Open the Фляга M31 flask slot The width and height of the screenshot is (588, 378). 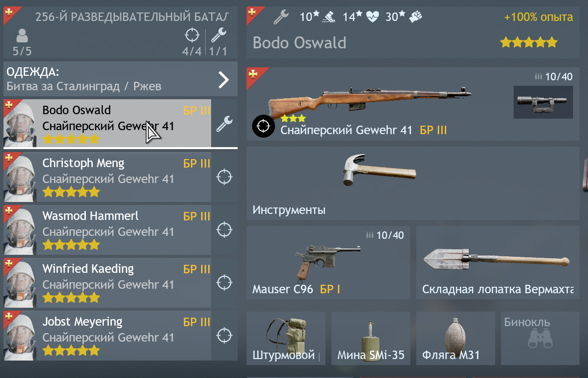455,338
